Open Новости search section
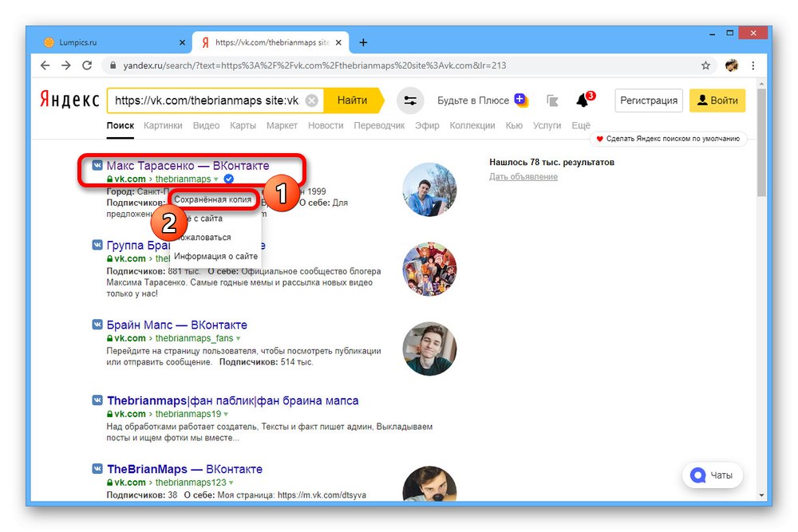798x532 pixels. pos(326,126)
